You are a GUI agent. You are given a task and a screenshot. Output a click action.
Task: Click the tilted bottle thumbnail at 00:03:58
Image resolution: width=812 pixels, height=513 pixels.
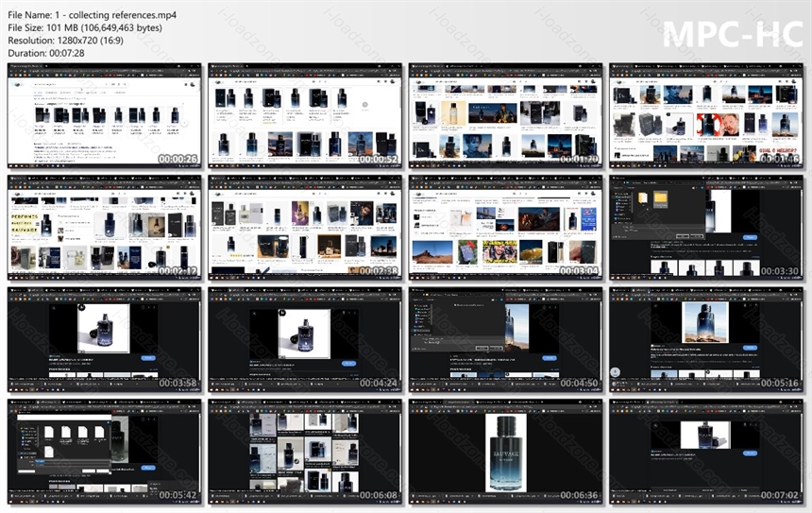[x=104, y=340]
